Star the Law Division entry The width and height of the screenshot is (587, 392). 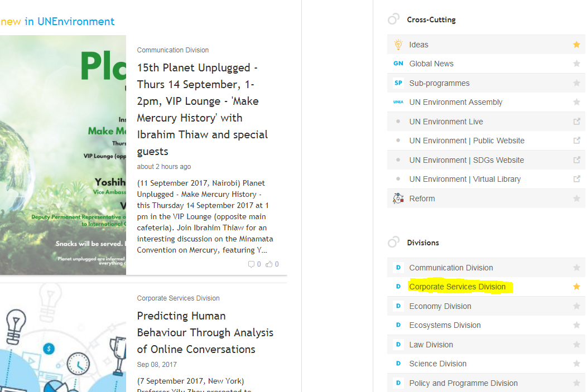(576, 345)
